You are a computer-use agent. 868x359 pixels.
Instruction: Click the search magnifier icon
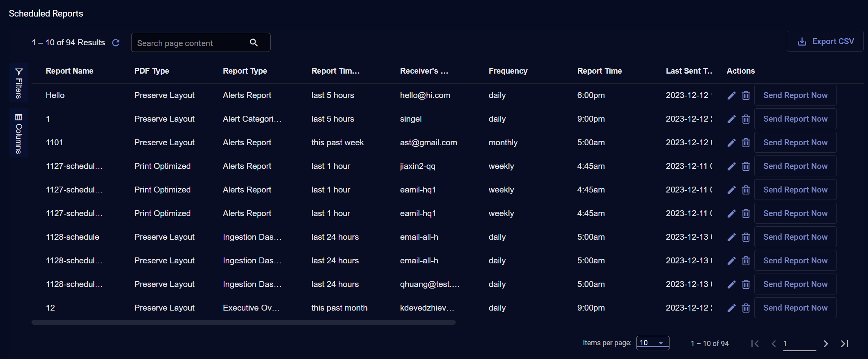coord(254,43)
